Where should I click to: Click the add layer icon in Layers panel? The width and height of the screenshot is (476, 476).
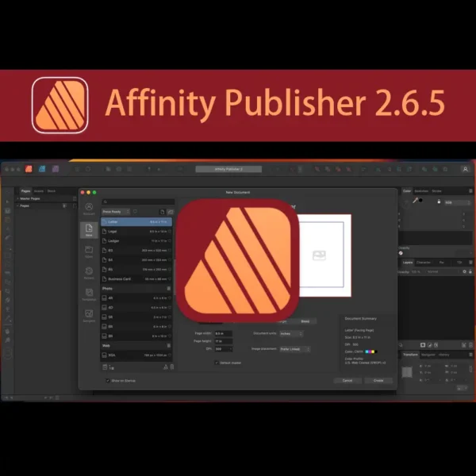464,345
